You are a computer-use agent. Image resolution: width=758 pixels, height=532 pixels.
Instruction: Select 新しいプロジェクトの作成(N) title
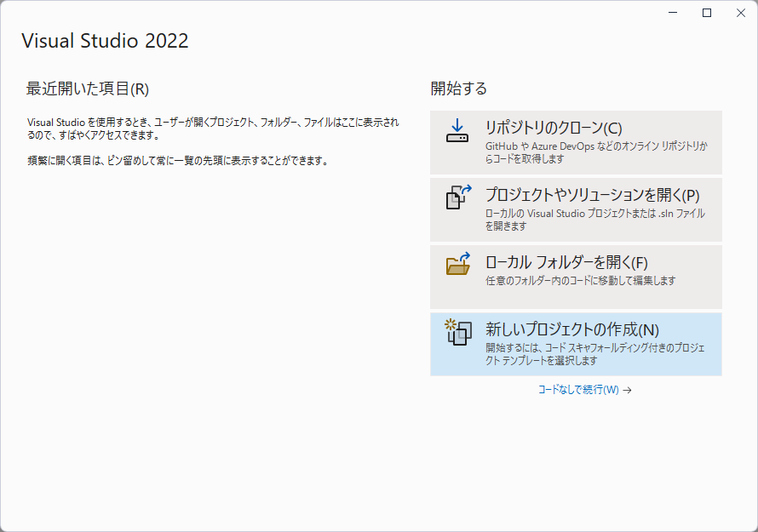(571, 329)
